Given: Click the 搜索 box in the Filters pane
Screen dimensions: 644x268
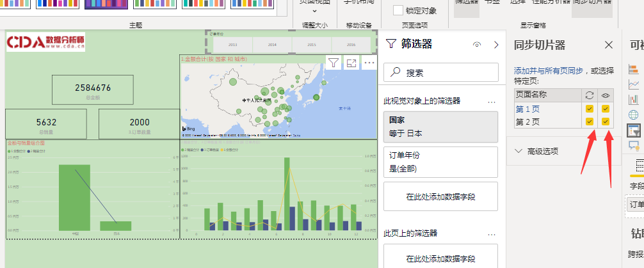Looking at the screenshot, I should click(x=440, y=72).
